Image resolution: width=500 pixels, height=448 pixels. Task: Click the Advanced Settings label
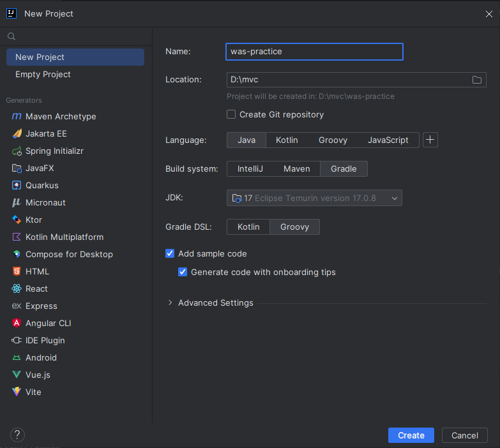(x=216, y=302)
